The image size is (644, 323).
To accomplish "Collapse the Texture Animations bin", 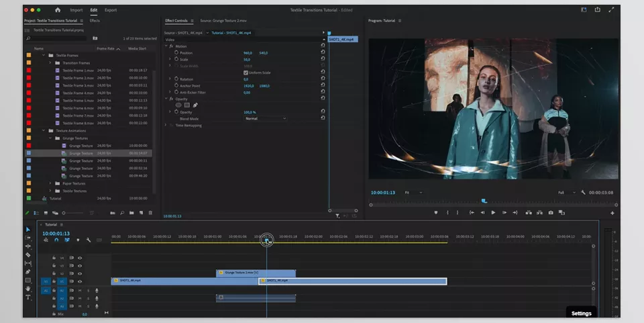I will pos(44,131).
